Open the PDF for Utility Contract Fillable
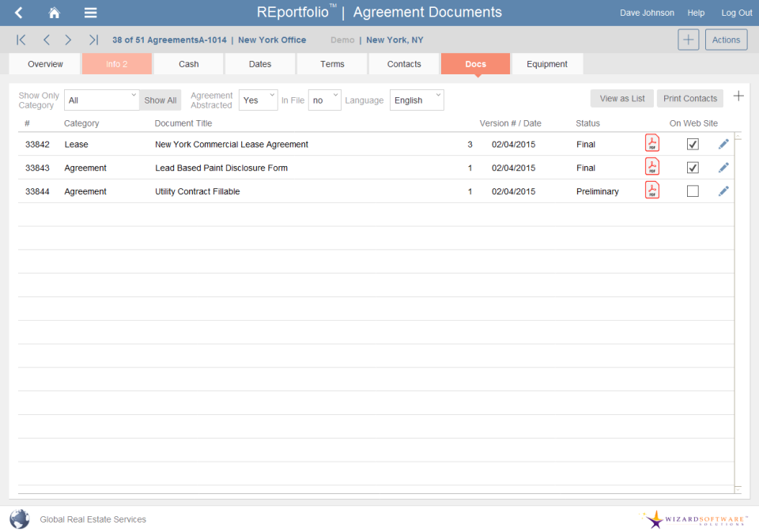The image size is (759, 532). coord(651,191)
